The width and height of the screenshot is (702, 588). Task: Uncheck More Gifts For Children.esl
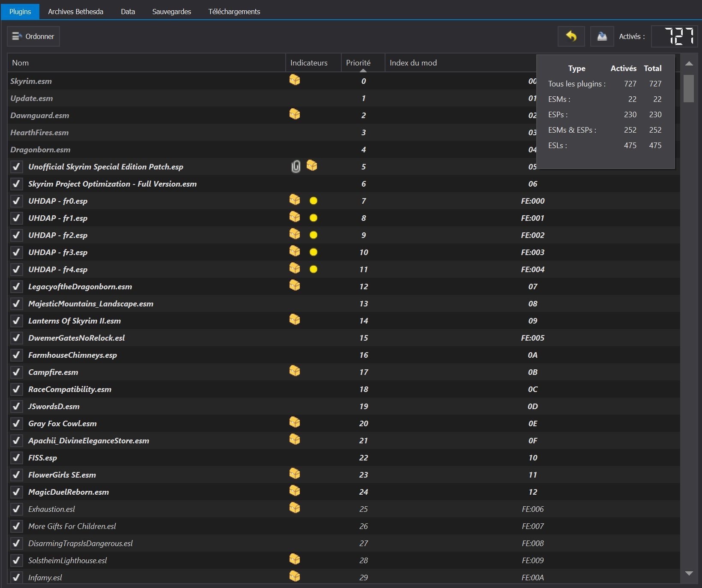(16, 526)
